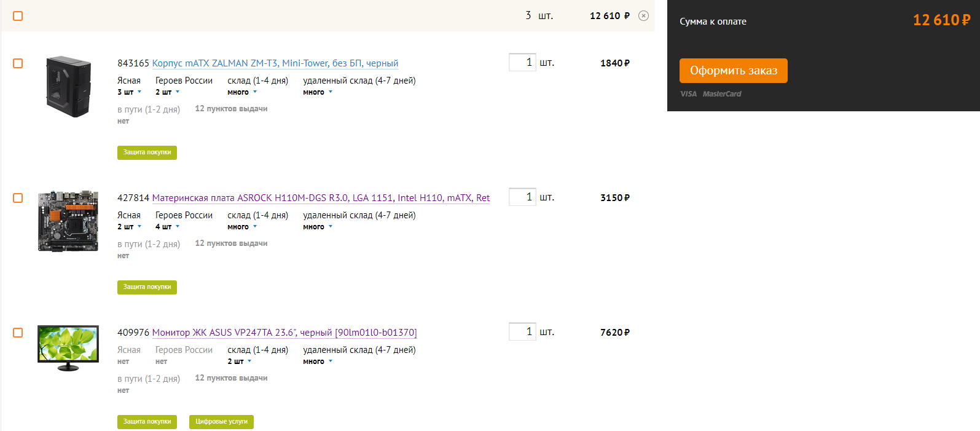This screenshot has height=431, width=980.
Task: Open the Материнская плата ASROCK H110M-DGS link
Action: 321,198
